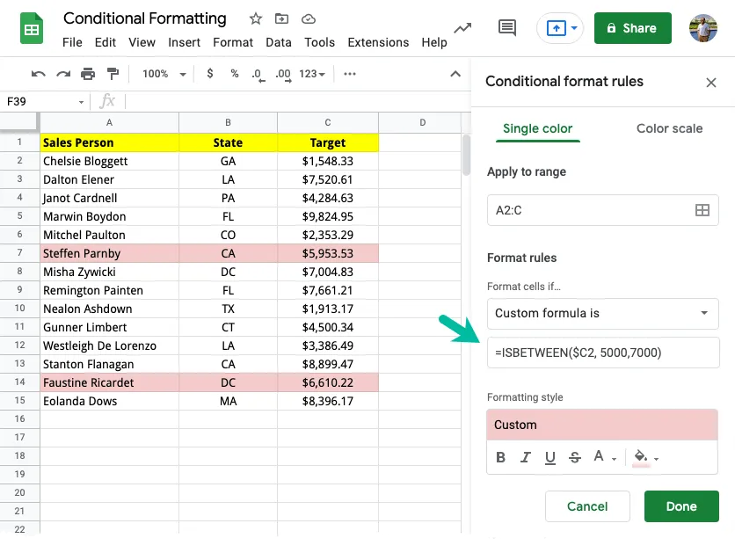This screenshot has height=560, width=735.
Task: Toggle strikethrough formatting
Action: pyautogui.click(x=574, y=457)
